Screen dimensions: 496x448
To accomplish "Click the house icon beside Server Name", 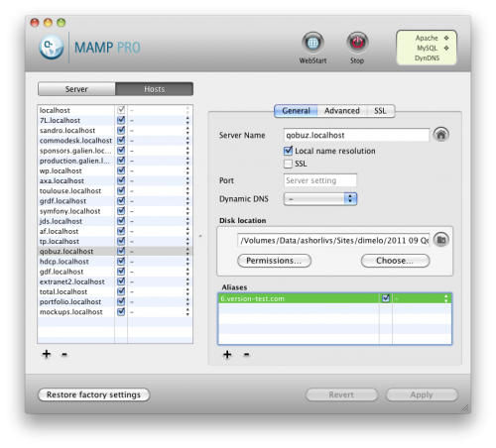I will 441,135.
